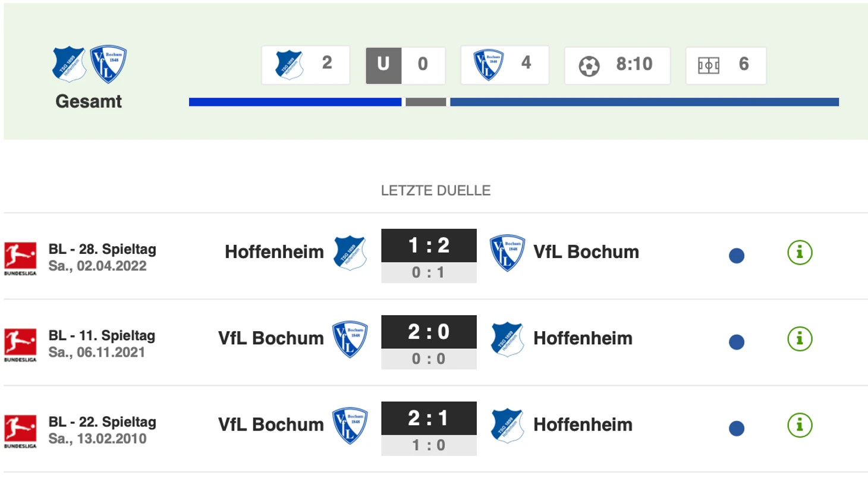Click blue result dot for 28. Spieltag
Screen dimensions: 868x478
[x=737, y=256]
